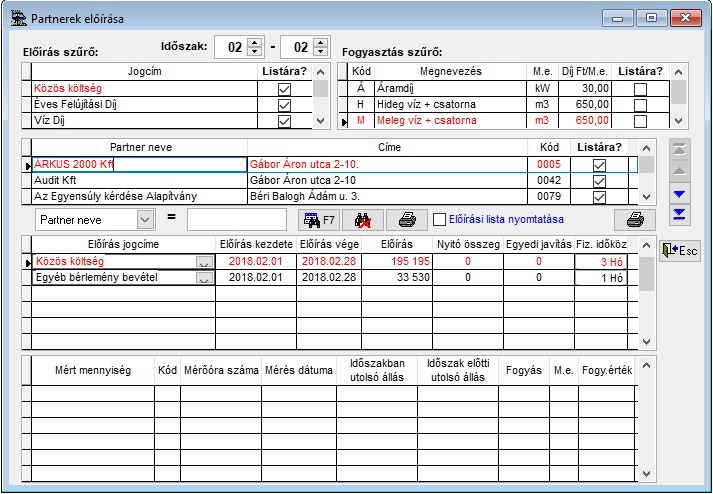Image resolution: width=713 pixels, height=494 pixels.
Task: Toggle Előírási lista nyomtatása checkbox
Action: 439,219
